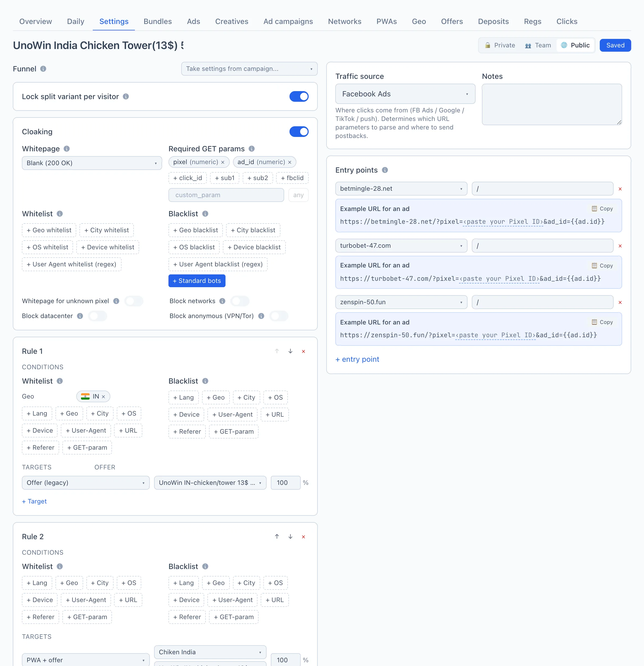Move Rule 1 down
The image size is (644, 666).
coord(290,351)
